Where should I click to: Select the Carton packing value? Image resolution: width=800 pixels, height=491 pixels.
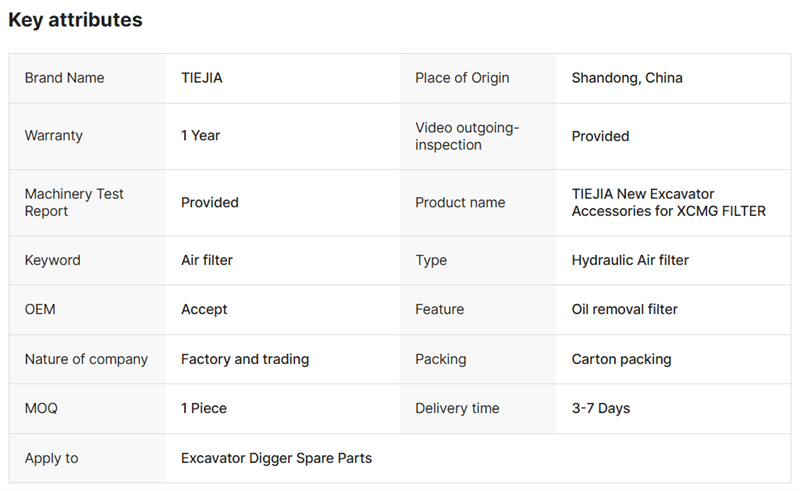(x=621, y=359)
